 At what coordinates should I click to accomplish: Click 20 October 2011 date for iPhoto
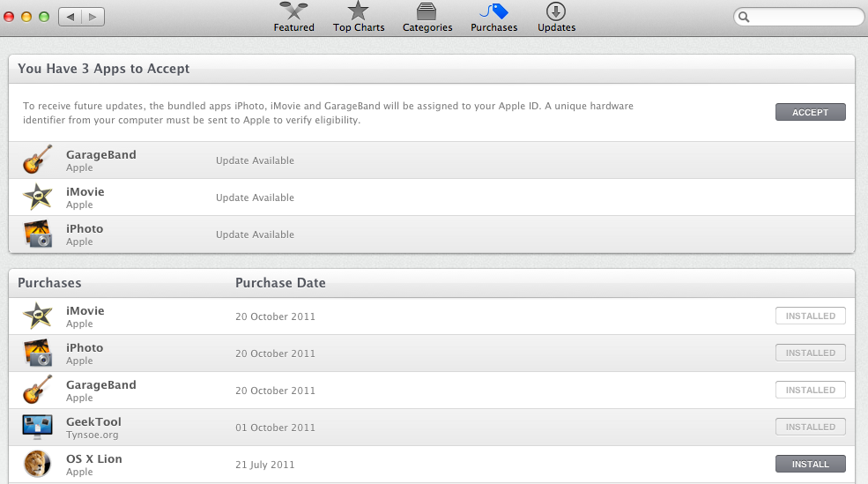click(275, 354)
